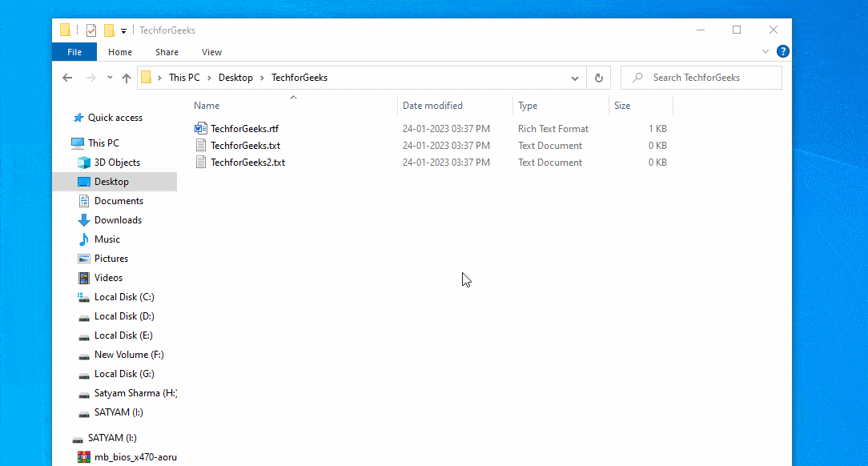This screenshot has width=868, height=466.
Task: Open New Volume (F:) in the sidebar
Action: (129, 355)
